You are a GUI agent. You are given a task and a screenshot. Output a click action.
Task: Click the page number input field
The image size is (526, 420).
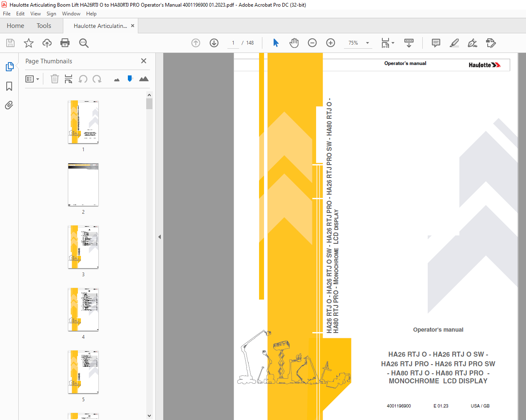click(x=233, y=43)
